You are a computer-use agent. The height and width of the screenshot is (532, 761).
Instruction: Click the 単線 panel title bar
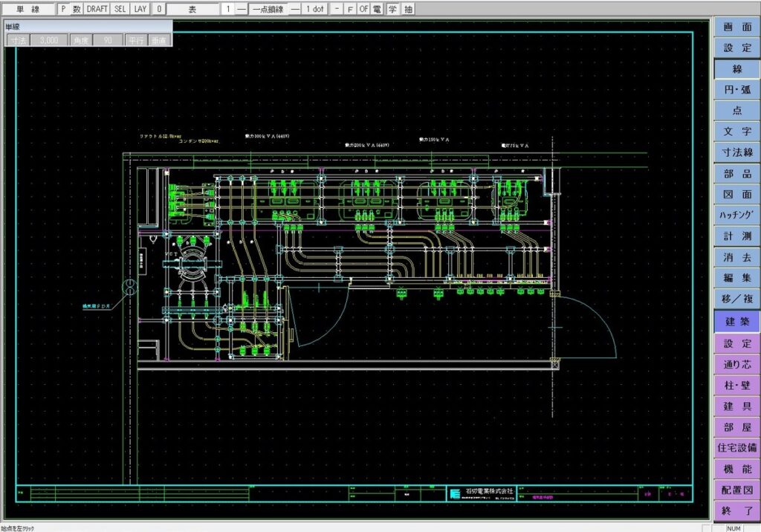point(88,27)
